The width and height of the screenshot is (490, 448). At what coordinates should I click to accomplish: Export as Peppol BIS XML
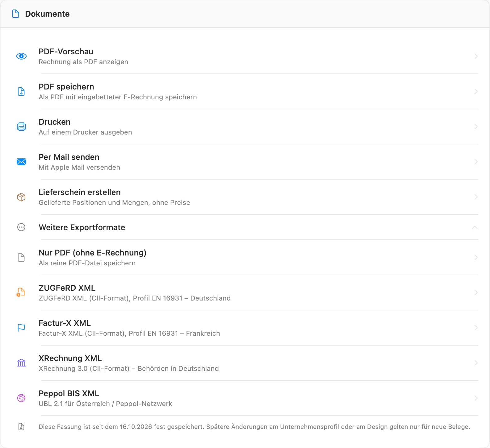pyautogui.click(x=245, y=398)
